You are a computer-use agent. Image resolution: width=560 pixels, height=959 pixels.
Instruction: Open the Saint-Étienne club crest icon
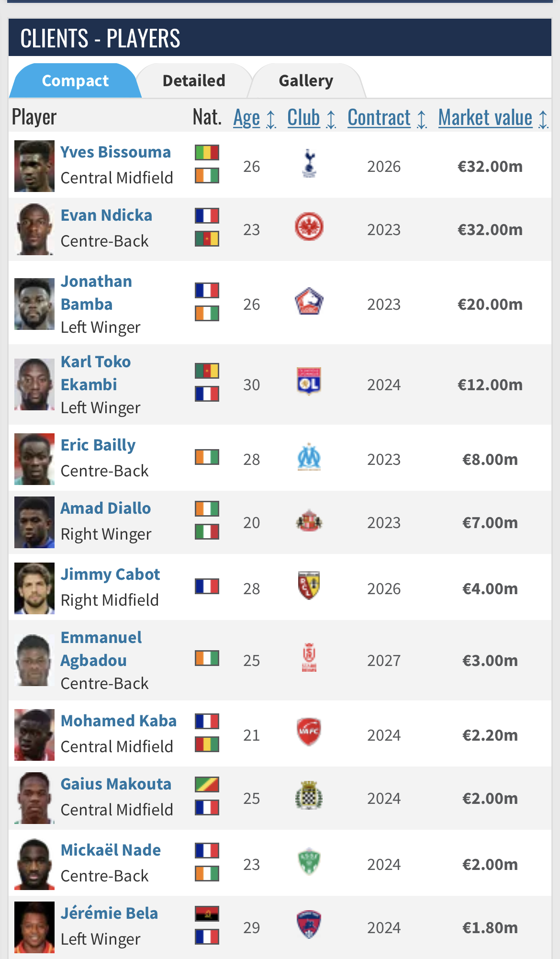(309, 862)
